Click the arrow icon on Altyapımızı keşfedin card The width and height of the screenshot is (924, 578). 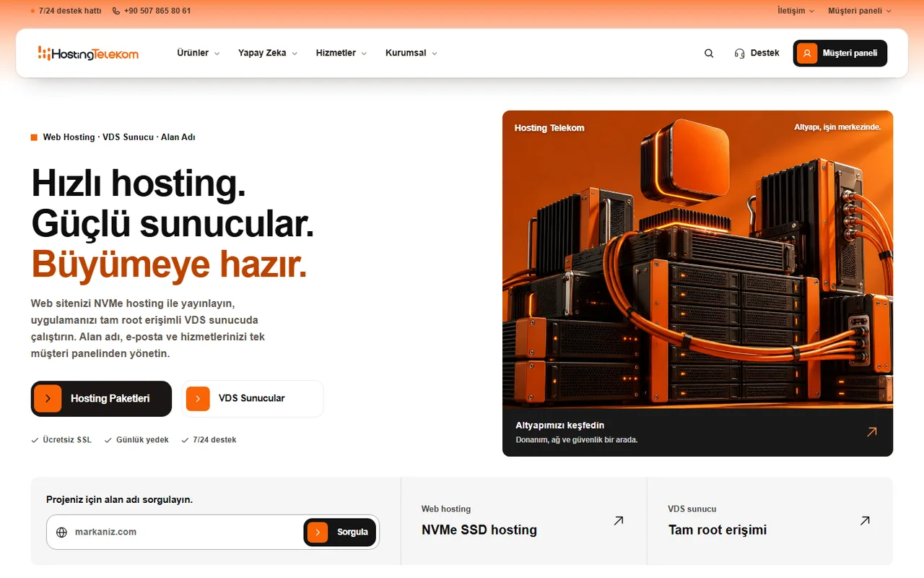[x=872, y=432]
